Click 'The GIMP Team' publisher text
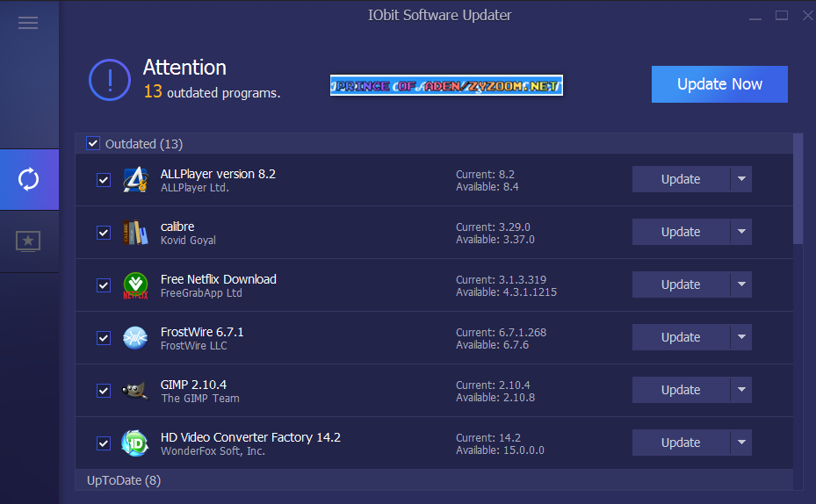 tap(200, 398)
